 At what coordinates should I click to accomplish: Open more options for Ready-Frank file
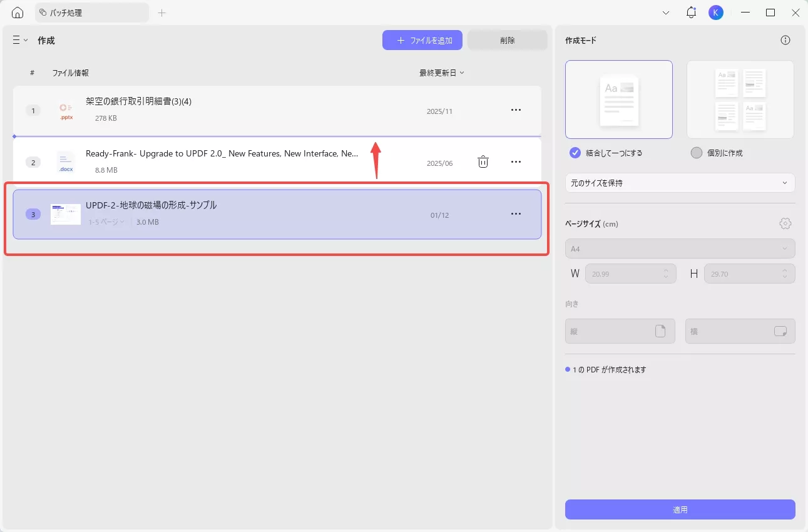516,162
